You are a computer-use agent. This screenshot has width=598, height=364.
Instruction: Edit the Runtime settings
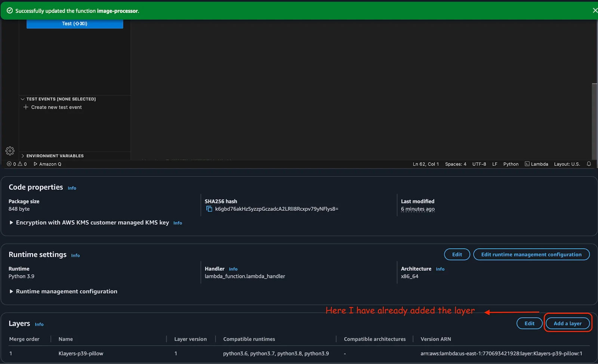pos(457,254)
